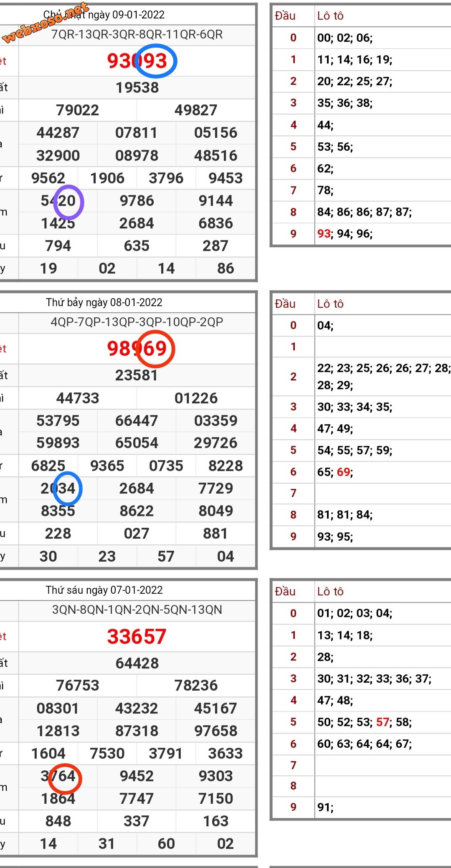Click the code line "3QN-8QN-1QN-2QN-5QN-13QN"
The image size is (451, 868).
[x=137, y=610]
